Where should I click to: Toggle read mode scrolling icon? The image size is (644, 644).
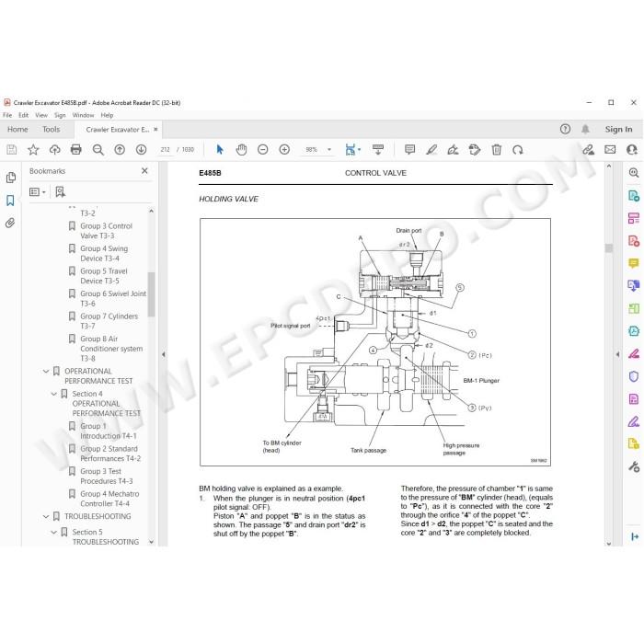pyautogui.click(x=378, y=150)
